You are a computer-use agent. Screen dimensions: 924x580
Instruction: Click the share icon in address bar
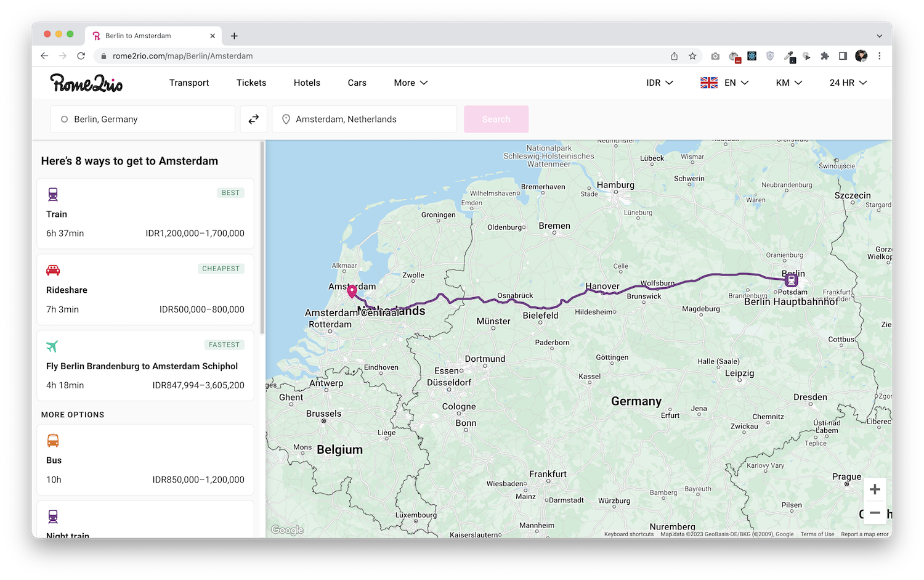pos(675,56)
